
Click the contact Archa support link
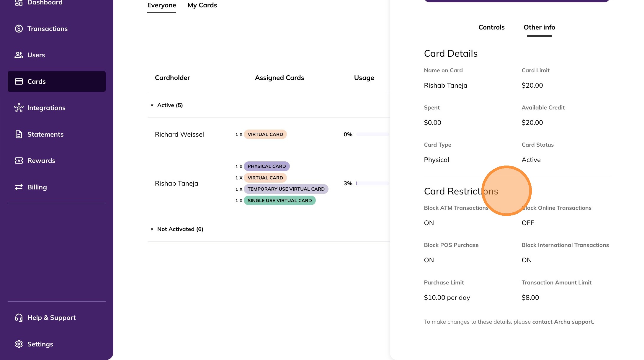coord(562,322)
